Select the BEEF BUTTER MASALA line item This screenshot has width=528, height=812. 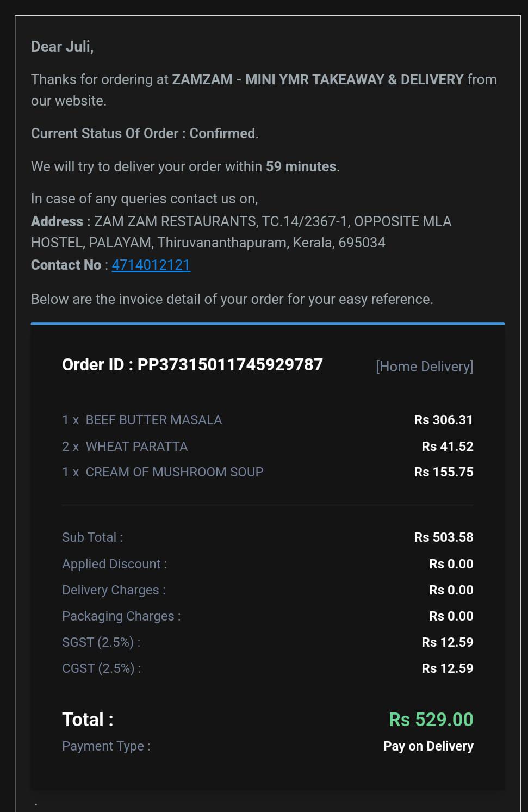[142, 420]
